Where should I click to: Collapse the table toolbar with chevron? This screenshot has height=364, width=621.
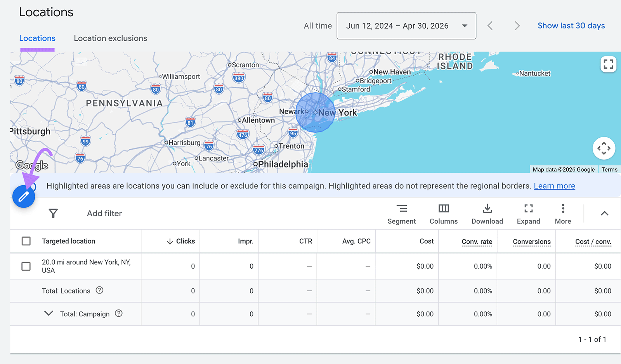[x=604, y=213]
